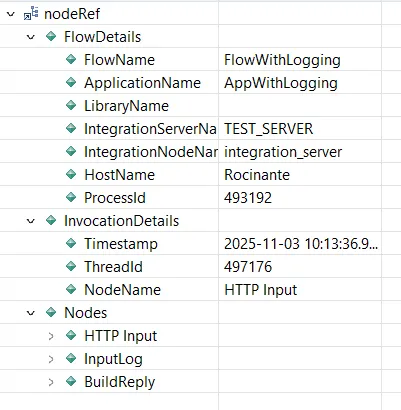
Task: Select the ProcessId value 493192
Action: 248,198
